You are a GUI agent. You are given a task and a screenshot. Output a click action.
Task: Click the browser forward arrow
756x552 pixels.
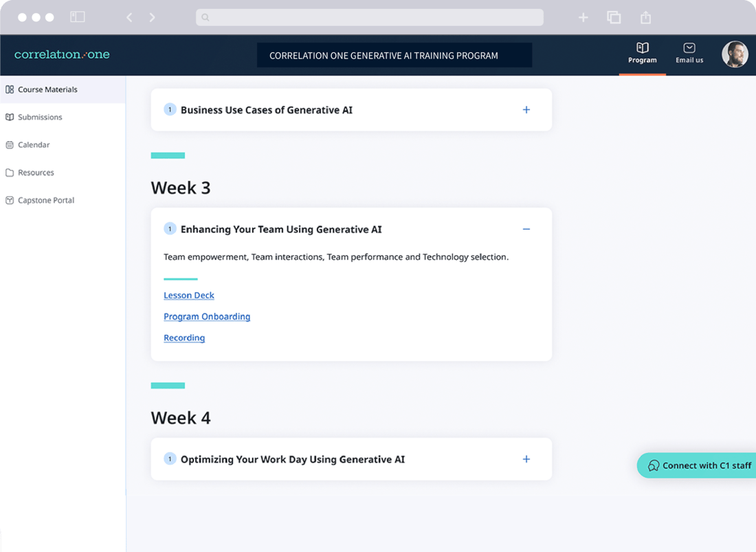[x=152, y=17]
